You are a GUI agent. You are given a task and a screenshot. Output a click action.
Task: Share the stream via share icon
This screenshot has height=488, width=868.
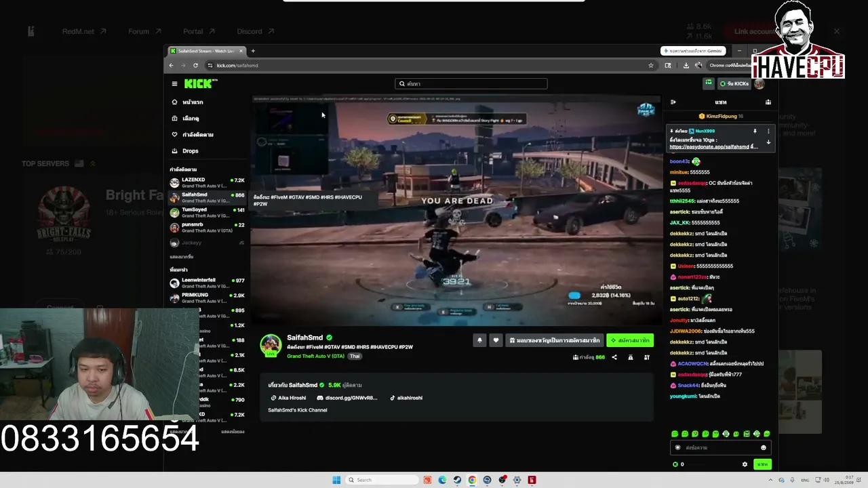614,357
